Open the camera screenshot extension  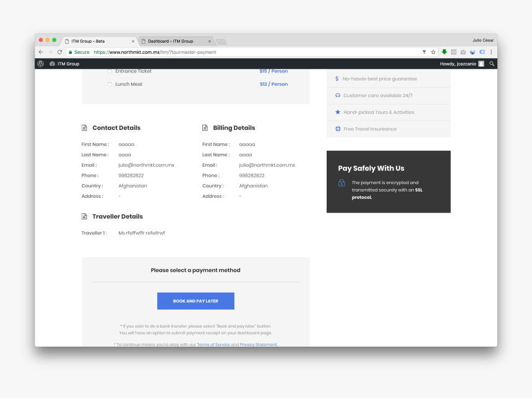click(463, 52)
